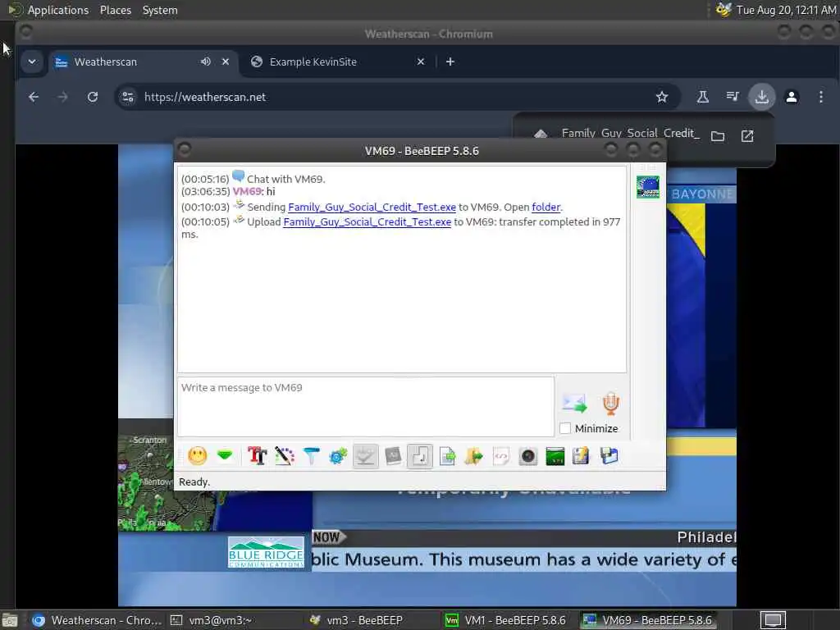Click the send file document icon
The image size is (840, 630).
coord(447,456)
